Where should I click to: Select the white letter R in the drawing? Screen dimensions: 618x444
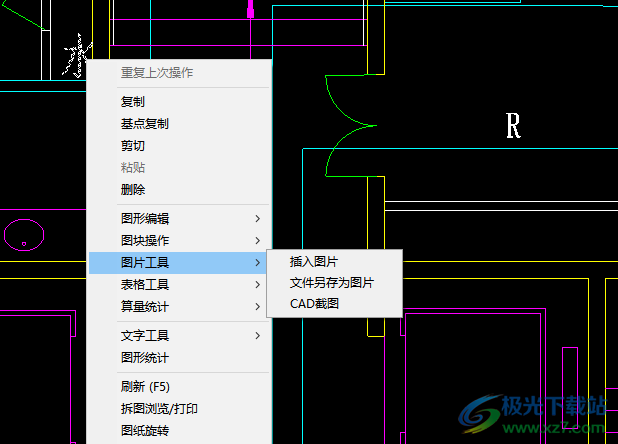(x=513, y=125)
